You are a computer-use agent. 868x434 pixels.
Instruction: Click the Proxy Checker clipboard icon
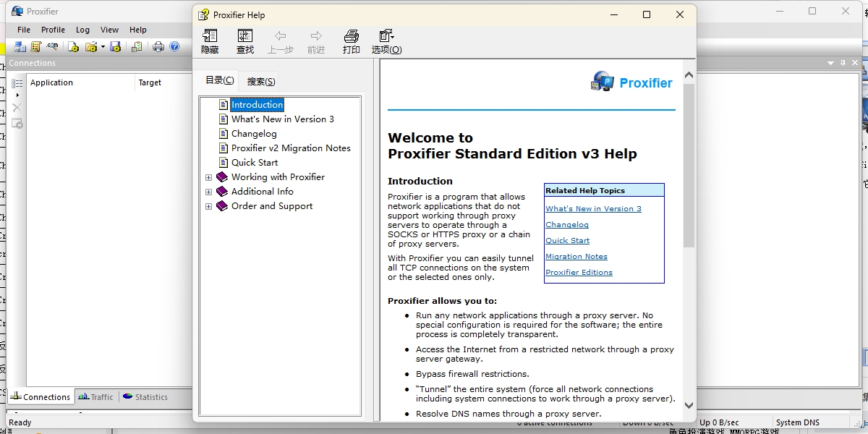(x=137, y=47)
